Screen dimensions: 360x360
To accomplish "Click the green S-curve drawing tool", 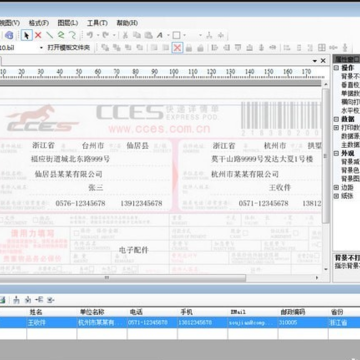I will coord(61,35).
